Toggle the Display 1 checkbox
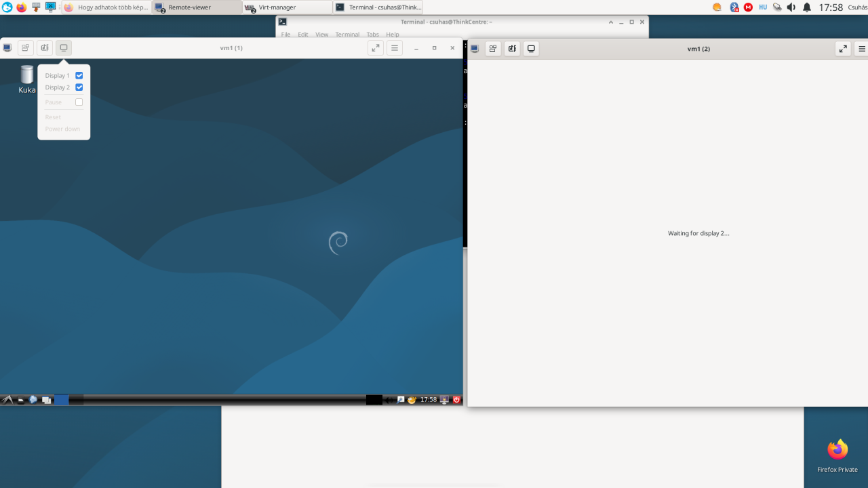Viewport: 868px width, 488px height. pos(79,75)
